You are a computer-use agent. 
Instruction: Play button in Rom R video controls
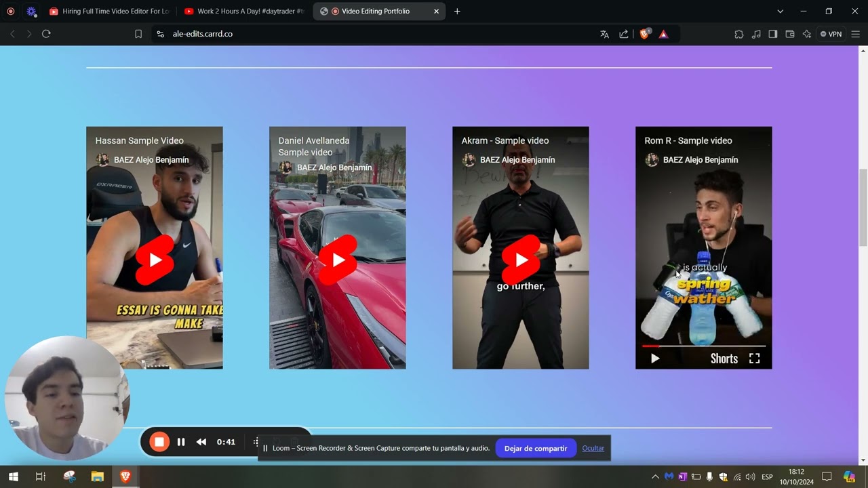(x=655, y=359)
